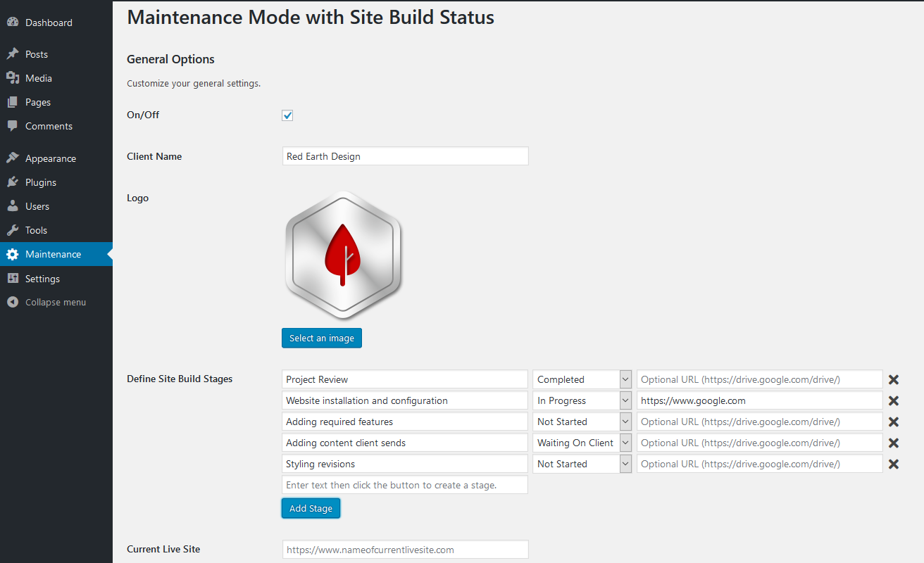924x563 pixels.
Task: Open the Appearance menu item
Action: point(50,158)
